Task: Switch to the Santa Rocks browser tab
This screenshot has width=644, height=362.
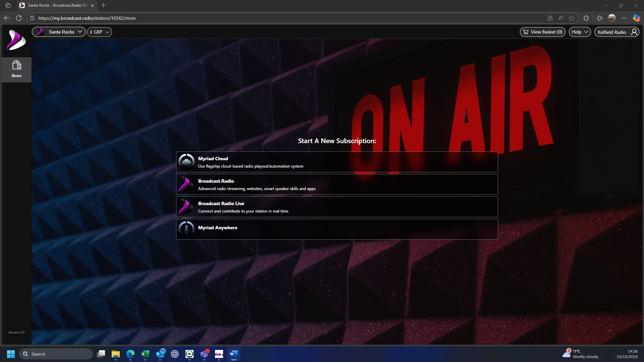Action: coord(57,5)
